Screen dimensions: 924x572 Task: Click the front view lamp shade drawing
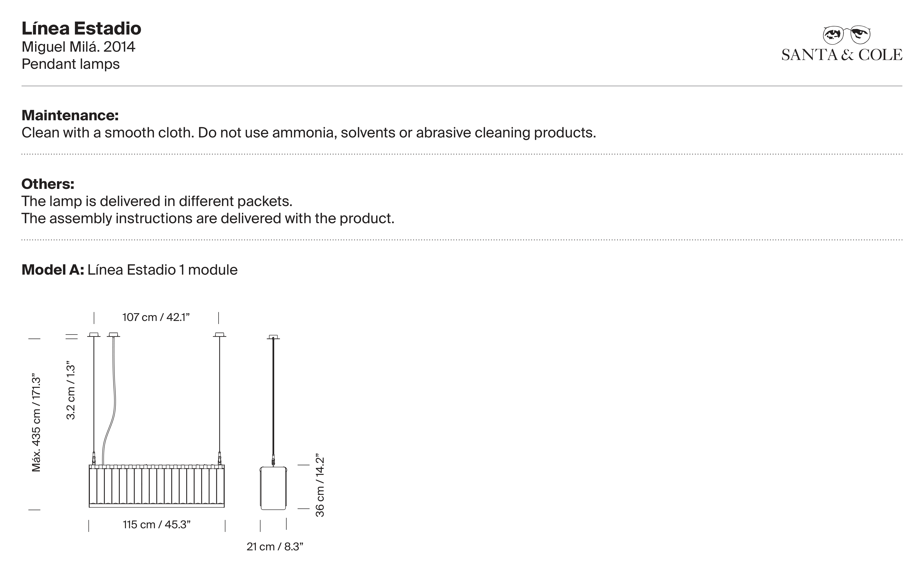pos(157,486)
